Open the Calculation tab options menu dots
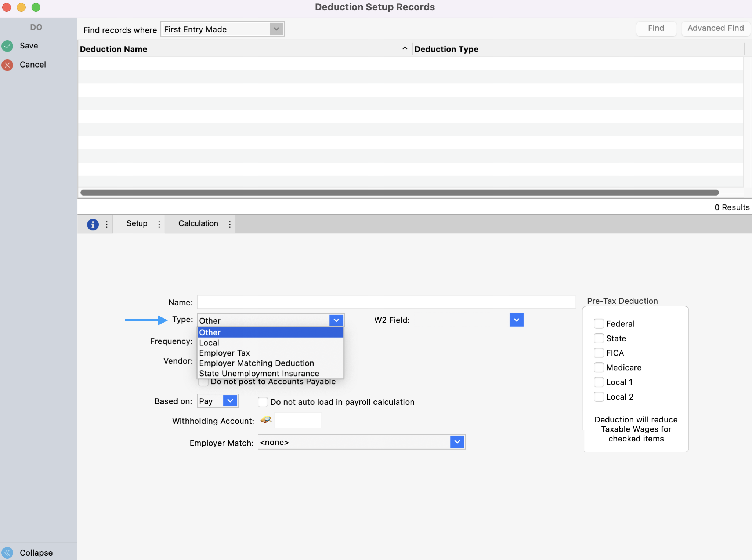This screenshot has width=752, height=560. point(230,224)
